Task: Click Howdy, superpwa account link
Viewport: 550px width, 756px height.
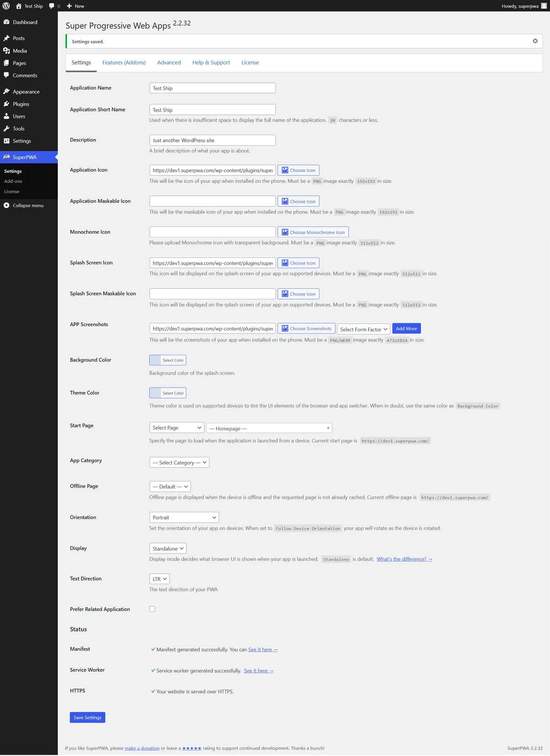Action: 524,6
